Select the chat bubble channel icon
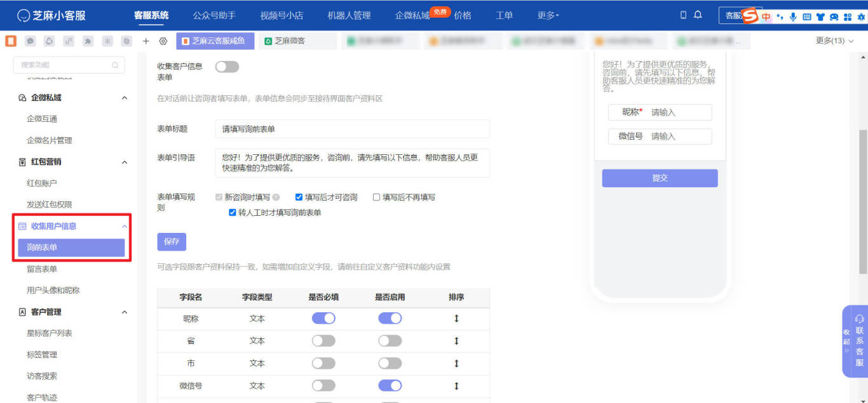The width and height of the screenshot is (868, 403). [x=30, y=40]
